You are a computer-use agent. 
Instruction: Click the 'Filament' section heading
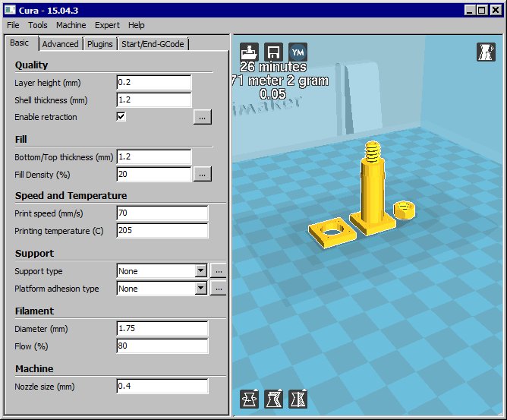tap(34, 311)
